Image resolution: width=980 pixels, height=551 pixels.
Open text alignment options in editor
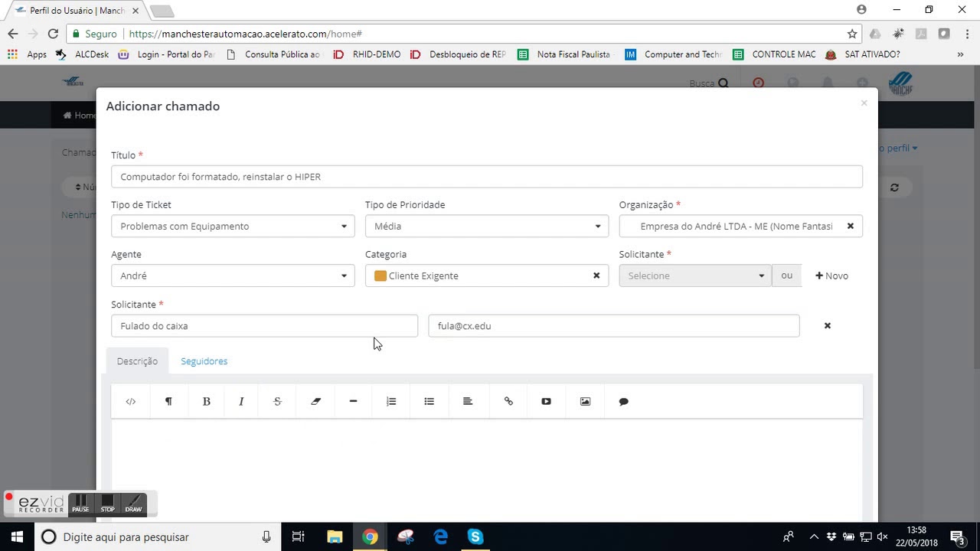(468, 401)
